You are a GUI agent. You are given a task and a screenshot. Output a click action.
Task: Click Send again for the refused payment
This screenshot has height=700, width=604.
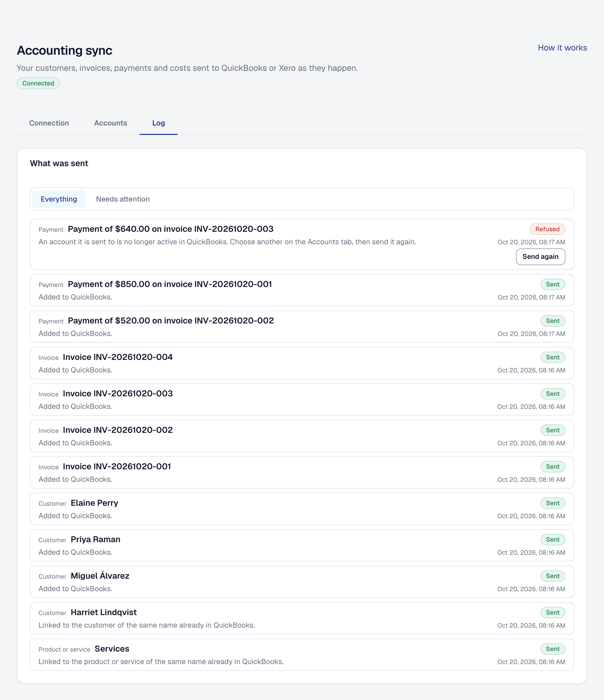coord(540,257)
